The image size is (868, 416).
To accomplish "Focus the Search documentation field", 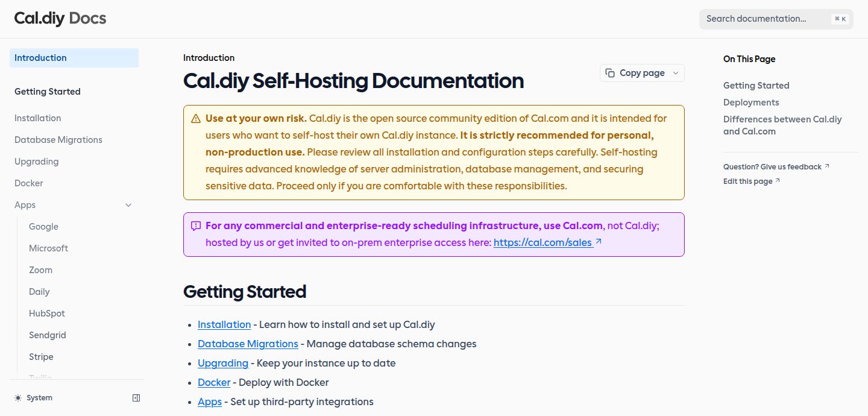I will click(x=776, y=19).
